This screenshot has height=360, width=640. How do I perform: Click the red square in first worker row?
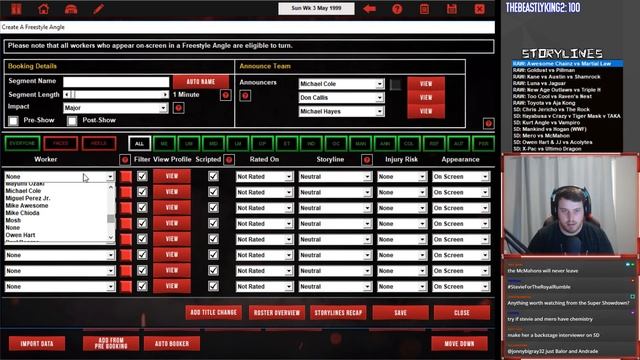(126, 176)
